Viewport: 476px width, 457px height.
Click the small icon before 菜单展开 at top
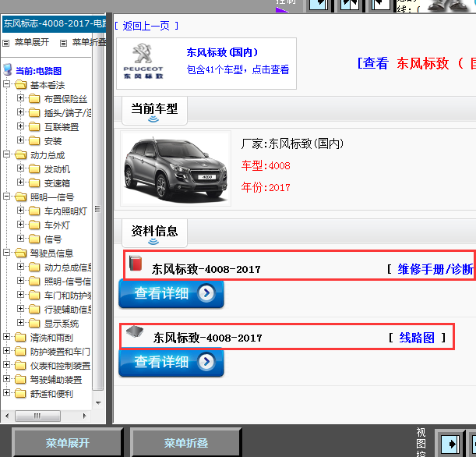6,43
